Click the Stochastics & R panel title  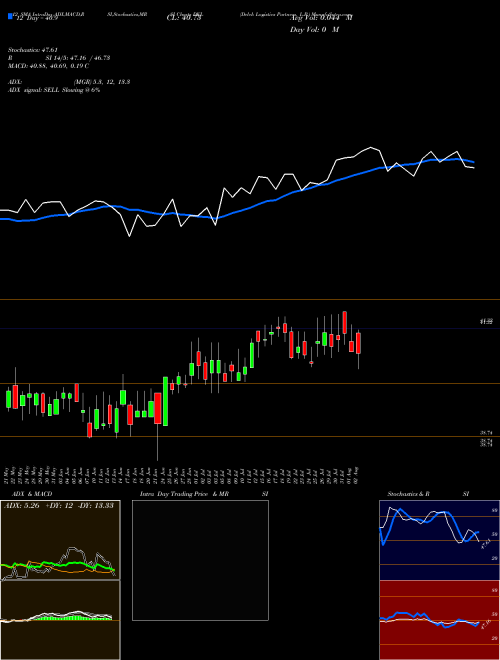click(x=408, y=494)
